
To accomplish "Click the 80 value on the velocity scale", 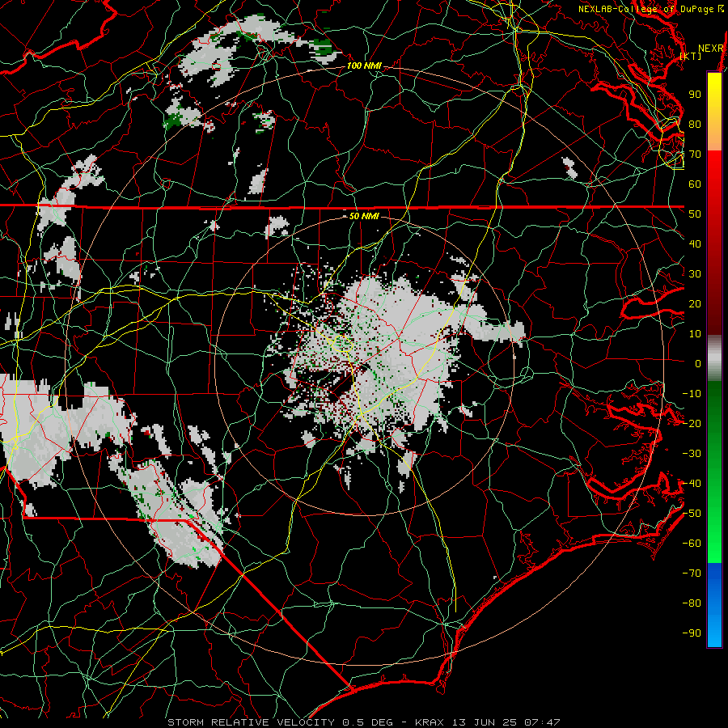I will pos(695,125).
